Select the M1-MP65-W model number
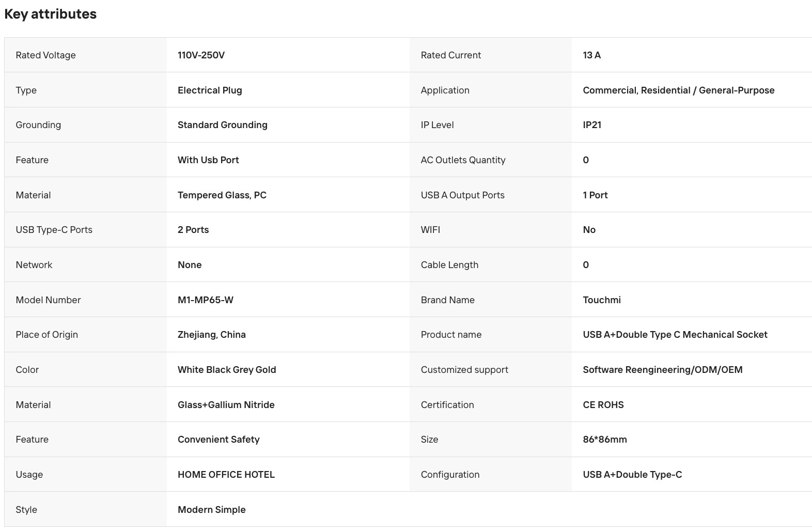812x532 pixels. 206,300
